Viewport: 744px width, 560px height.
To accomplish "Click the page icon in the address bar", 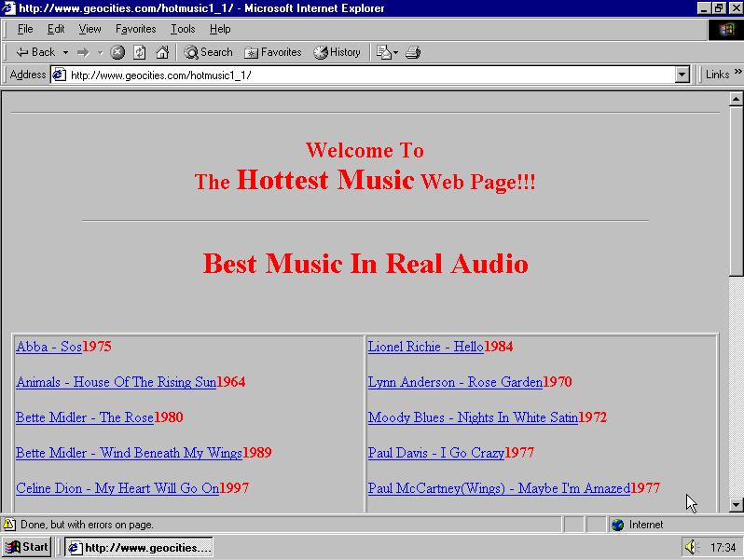I will point(60,75).
